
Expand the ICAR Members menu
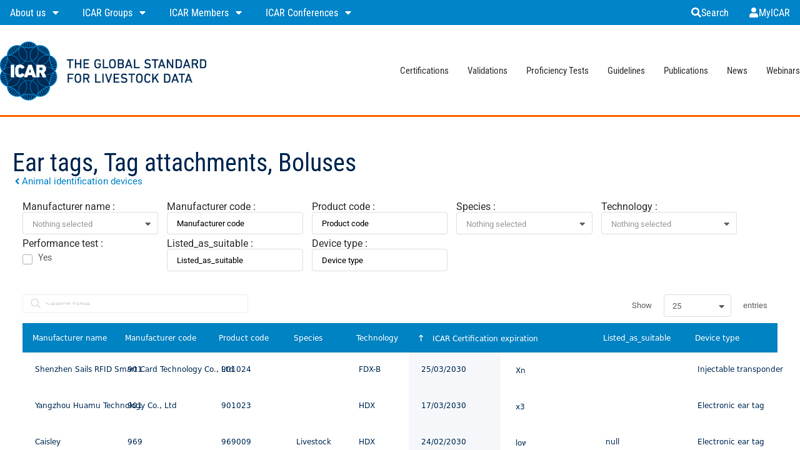coord(205,13)
